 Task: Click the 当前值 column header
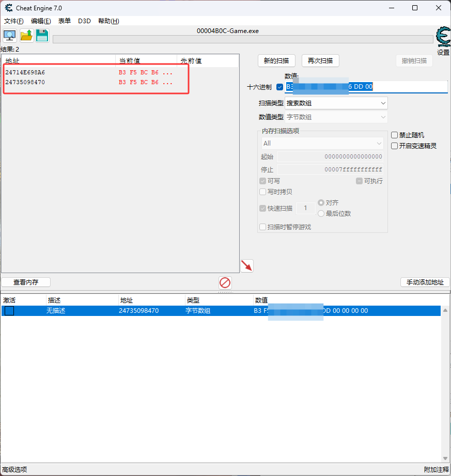pos(146,61)
